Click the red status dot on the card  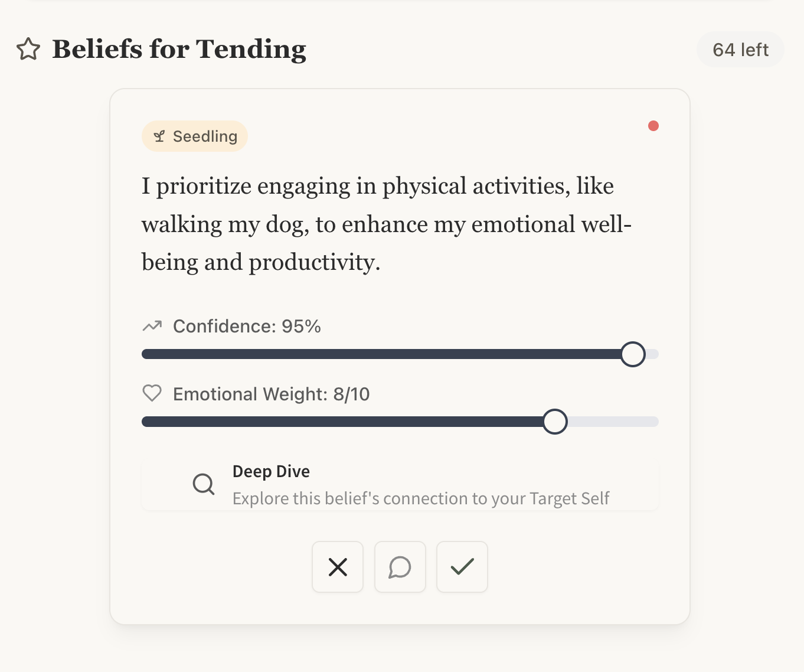[x=653, y=126]
